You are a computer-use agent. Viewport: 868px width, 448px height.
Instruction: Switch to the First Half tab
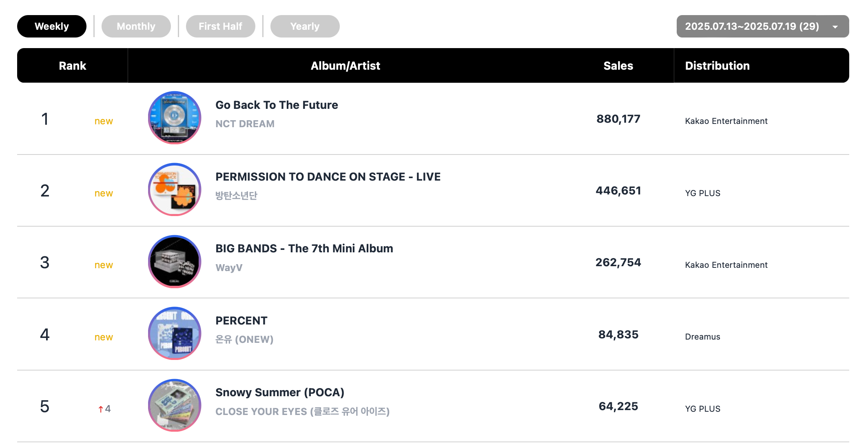[221, 26]
